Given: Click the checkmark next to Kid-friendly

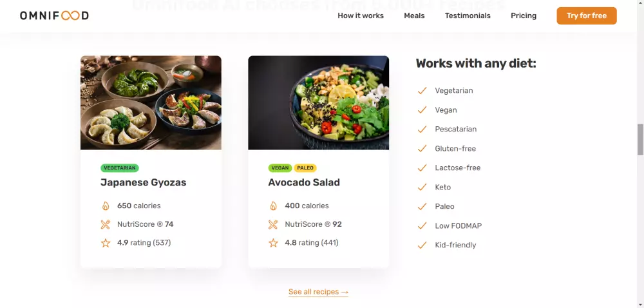Looking at the screenshot, I should tap(422, 245).
